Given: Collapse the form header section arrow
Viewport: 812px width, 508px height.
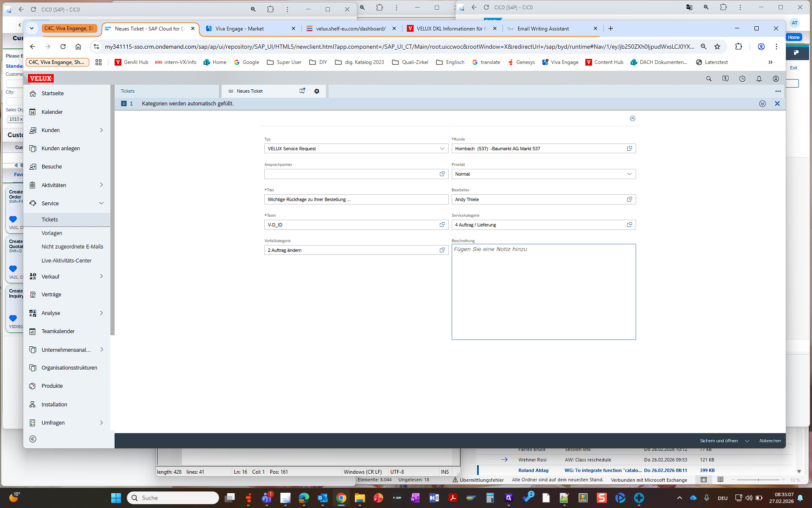Looking at the screenshot, I should [x=633, y=119].
